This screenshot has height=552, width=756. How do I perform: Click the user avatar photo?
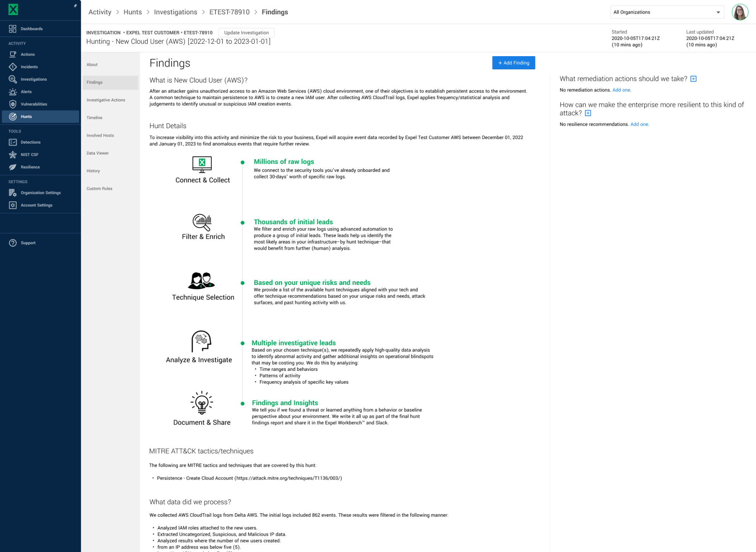(740, 12)
